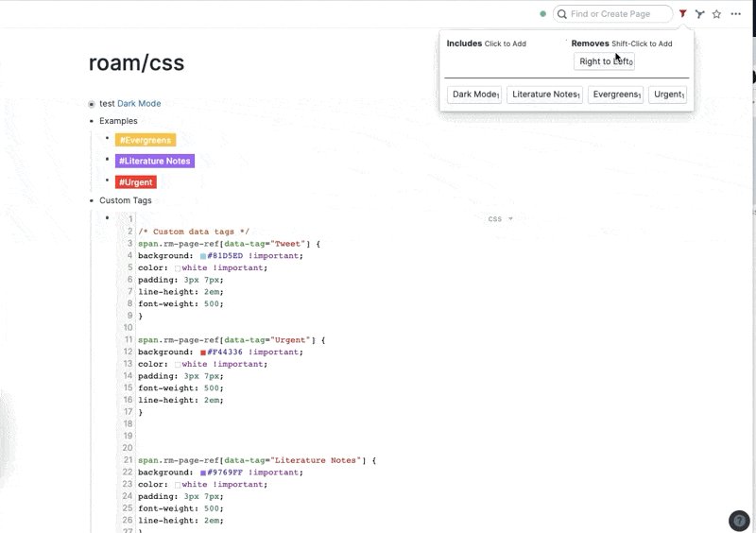The height and width of the screenshot is (533, 756).
Task: Open the Dark Mode page link
Action: click(x=139, y=104)
